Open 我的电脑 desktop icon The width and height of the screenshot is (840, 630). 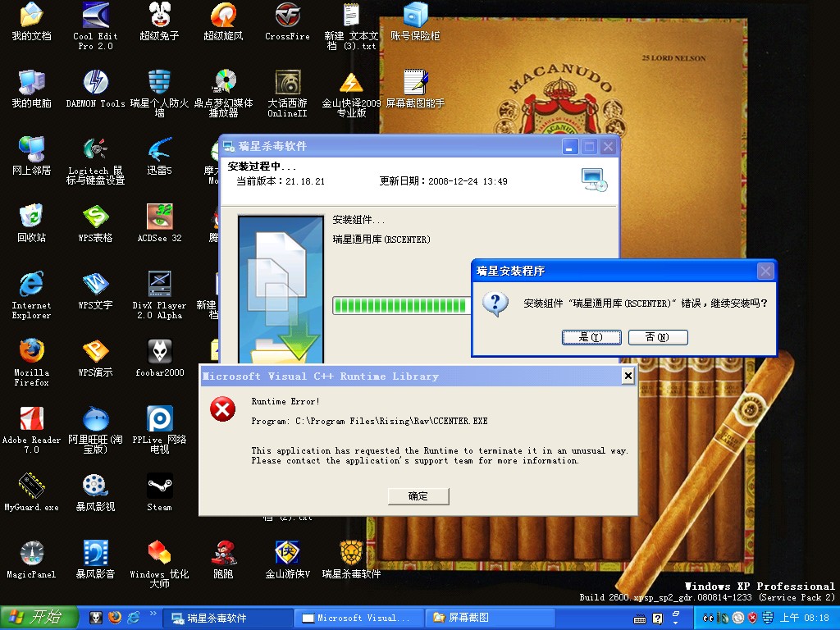(x=32, y=89)
